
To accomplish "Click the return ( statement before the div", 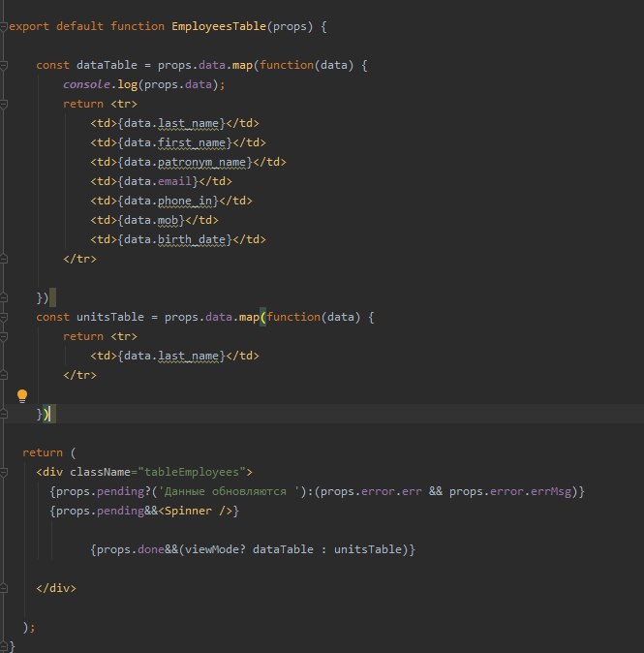I will 49,452.
